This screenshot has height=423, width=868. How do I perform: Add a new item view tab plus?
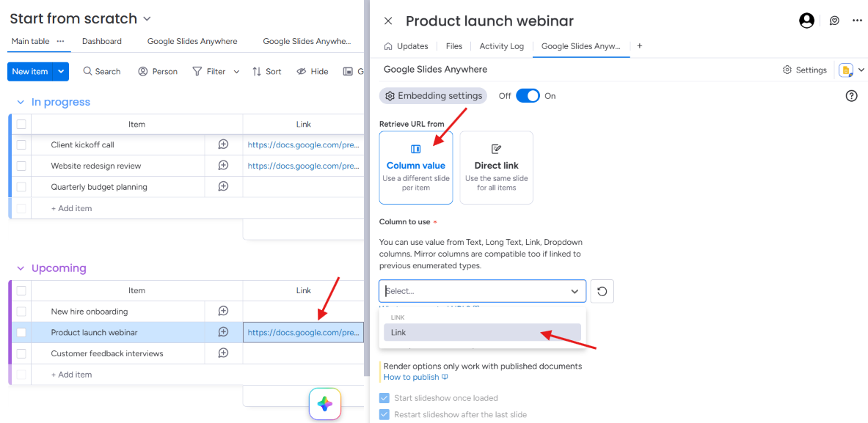639,46
